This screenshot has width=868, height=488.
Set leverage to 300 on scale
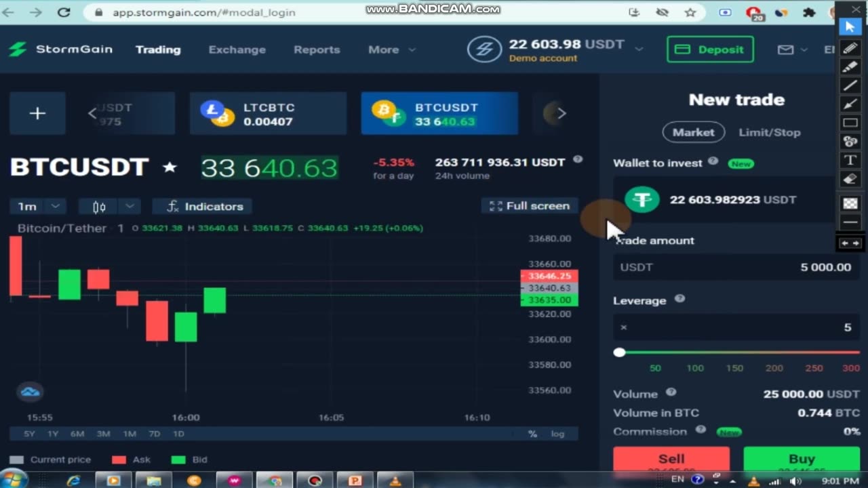(851, 368)
